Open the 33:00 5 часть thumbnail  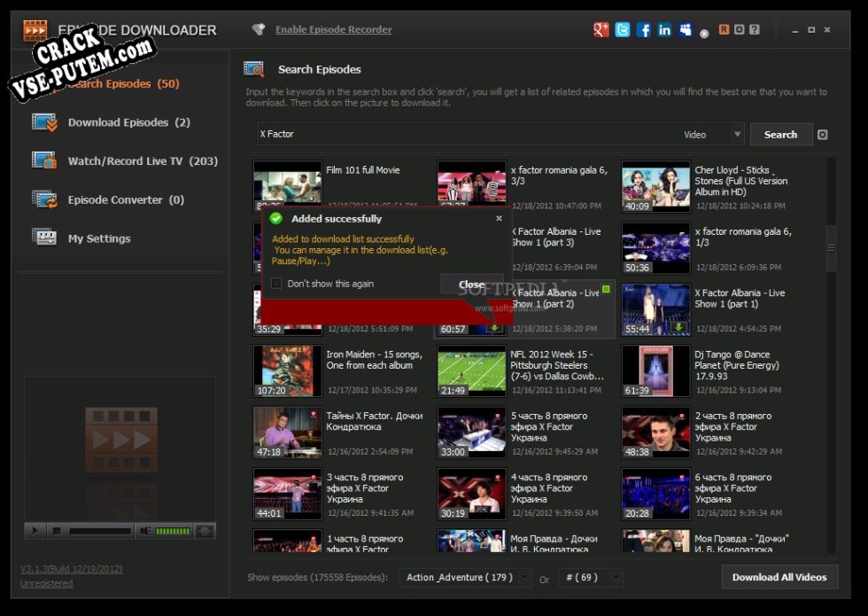click(x=471, y=433)
